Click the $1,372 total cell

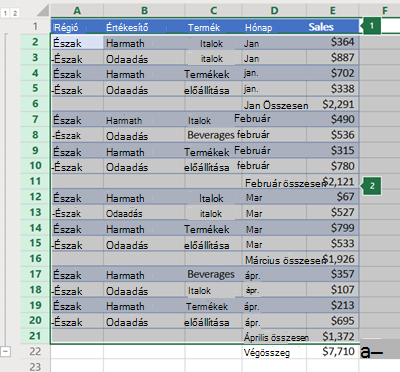click(x=333, y=336)
